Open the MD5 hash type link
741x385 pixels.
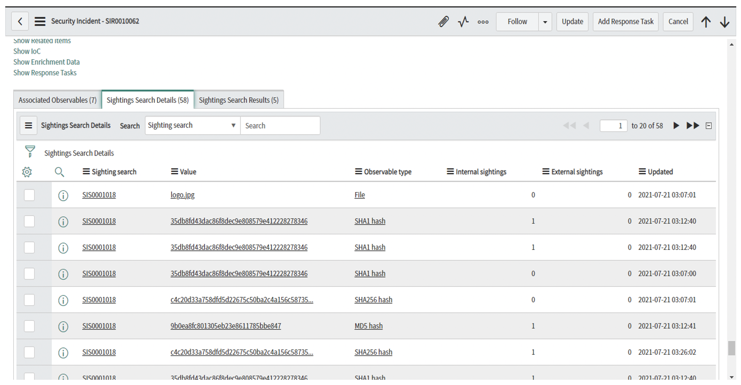tap(369, 326)
